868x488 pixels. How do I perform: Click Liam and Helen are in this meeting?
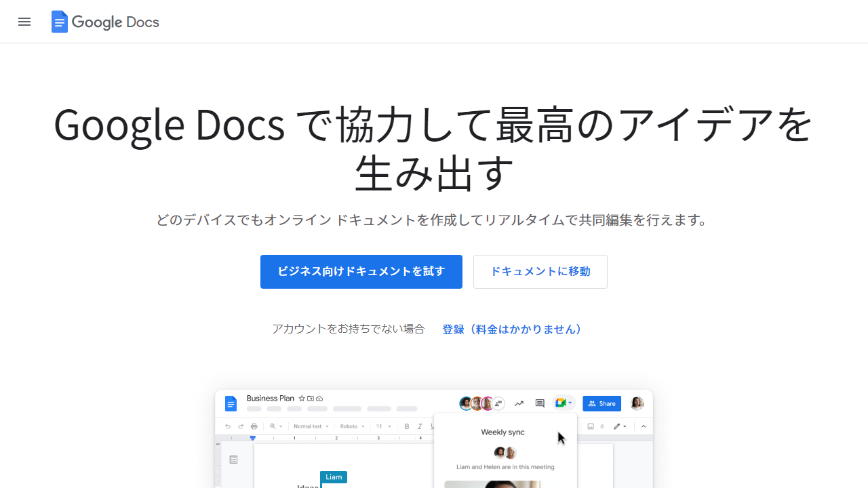pos(505,467)
